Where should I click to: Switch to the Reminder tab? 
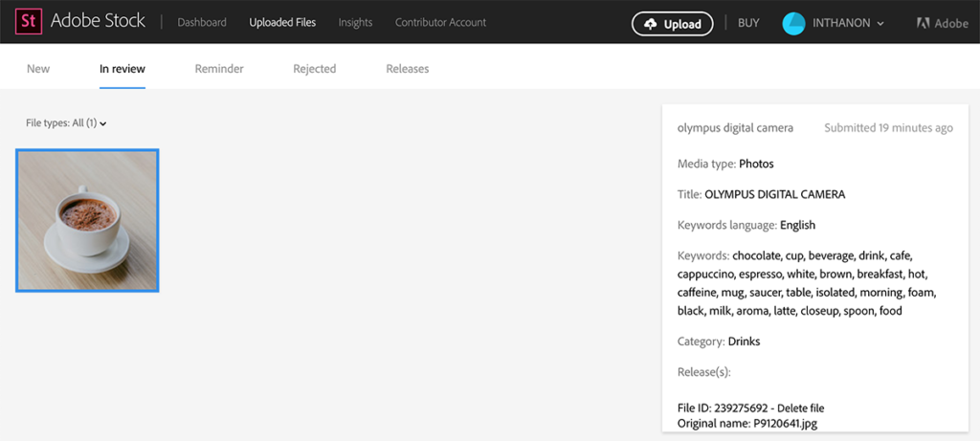(219, 69)
